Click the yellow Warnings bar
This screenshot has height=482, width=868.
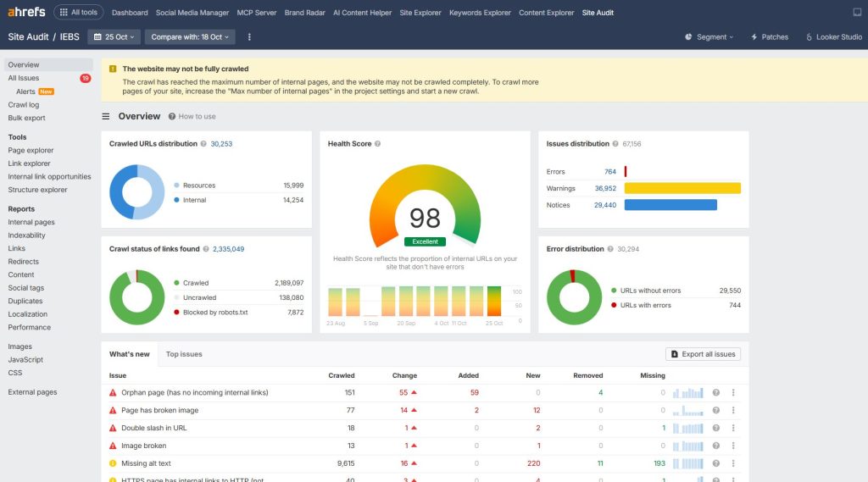click(682, 188)
